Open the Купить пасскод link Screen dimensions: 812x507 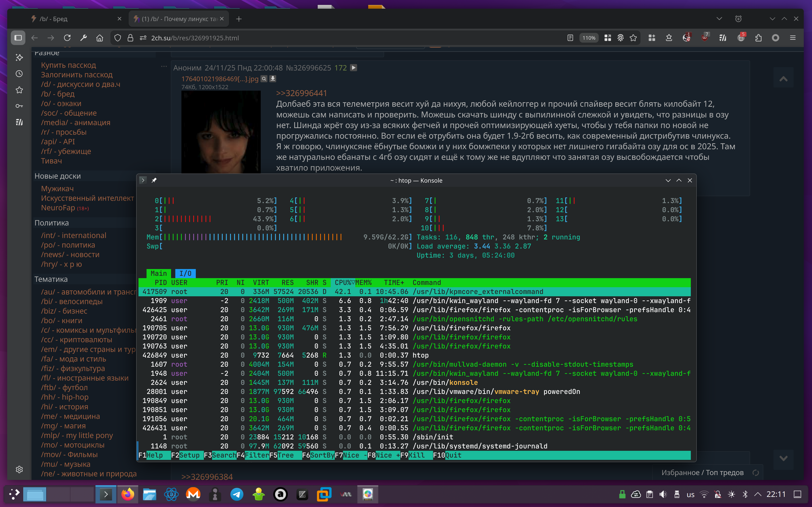[x=69, y=65]
